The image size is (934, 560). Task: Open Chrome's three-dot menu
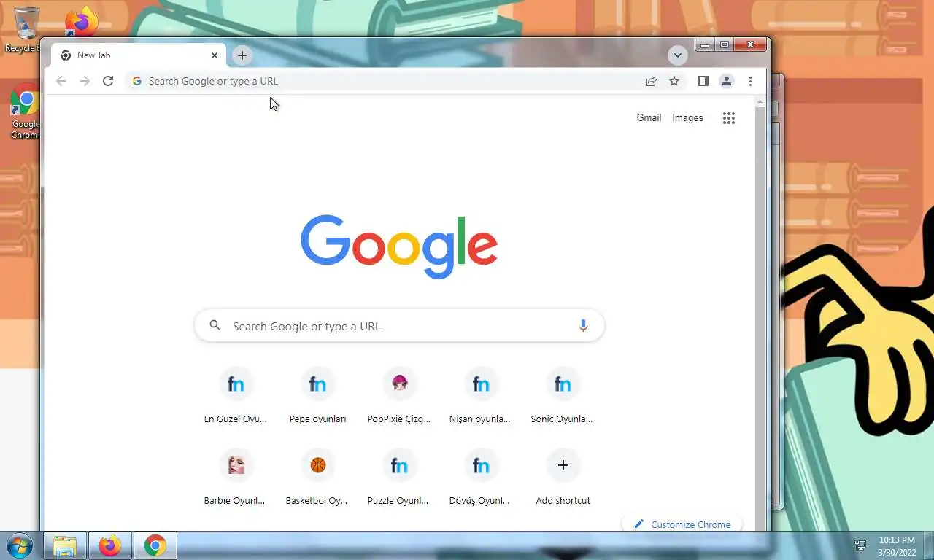click(x=750, y=81)
